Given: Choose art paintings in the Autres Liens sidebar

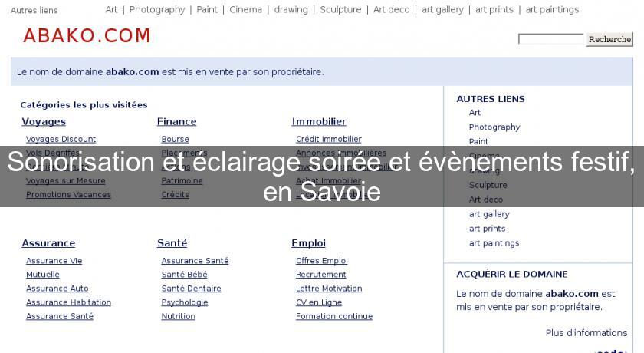Looking at the screenshot, I should 494,242.
